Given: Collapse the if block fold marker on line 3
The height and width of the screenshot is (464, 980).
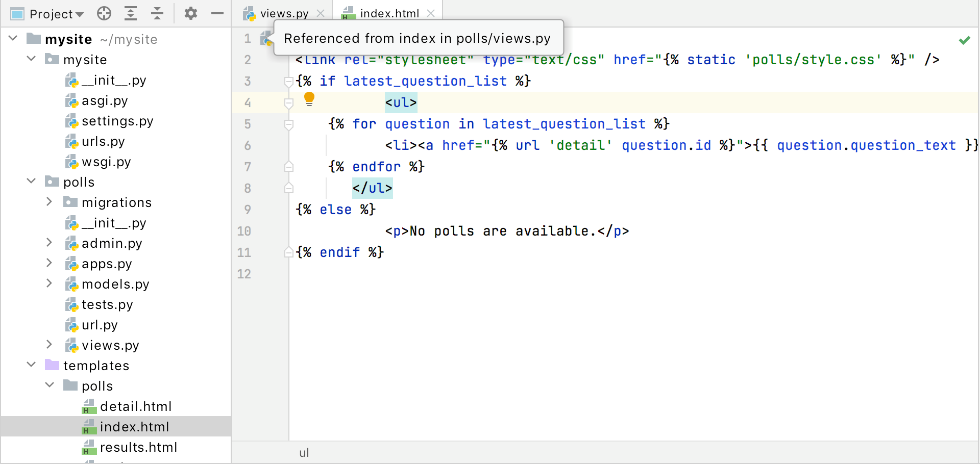Looking at the screenshot, I should click(x=289, y=81).
